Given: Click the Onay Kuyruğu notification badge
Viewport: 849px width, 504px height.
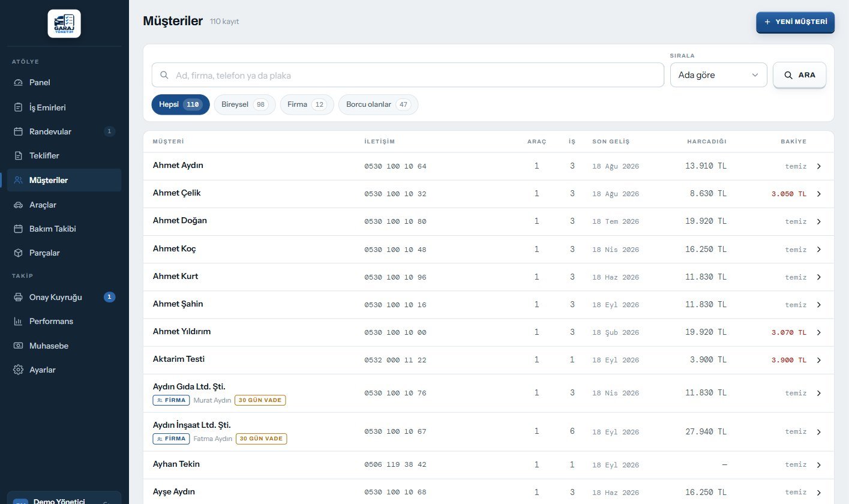Looking at the screenshot, I should point(109,297).
